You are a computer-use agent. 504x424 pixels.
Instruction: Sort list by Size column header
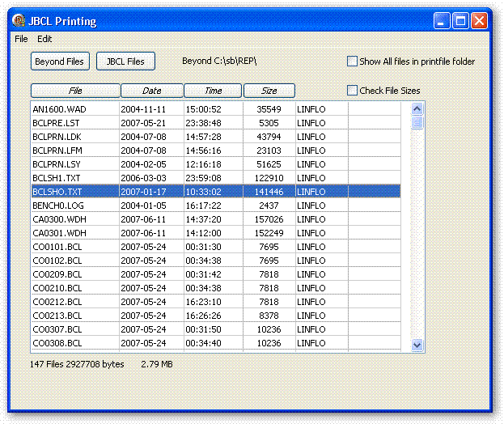tap(269, 91)
